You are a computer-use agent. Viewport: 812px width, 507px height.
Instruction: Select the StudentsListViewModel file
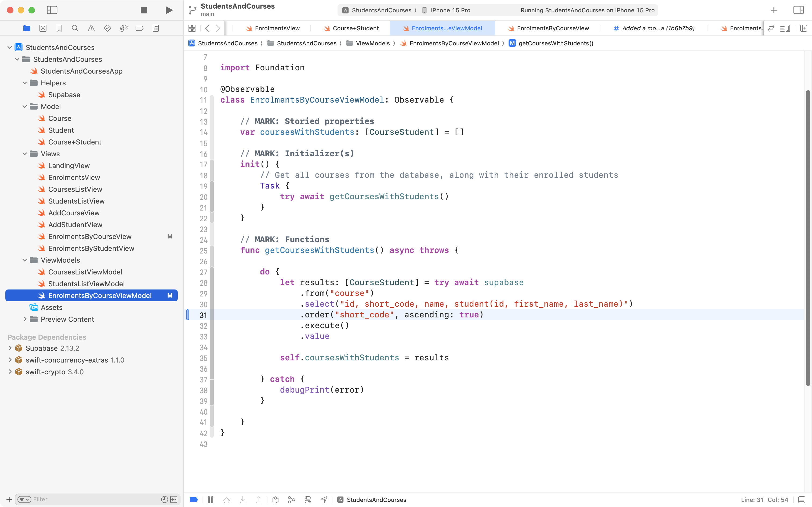[86, 284]
